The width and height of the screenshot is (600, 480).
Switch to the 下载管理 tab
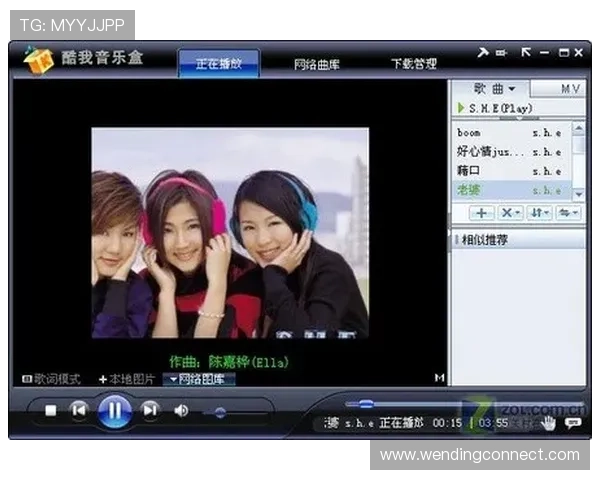pyautogui.click(x=413, y=64)
